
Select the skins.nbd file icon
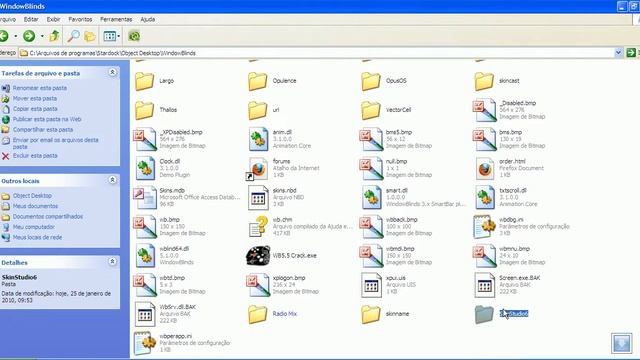coord(258,198)
